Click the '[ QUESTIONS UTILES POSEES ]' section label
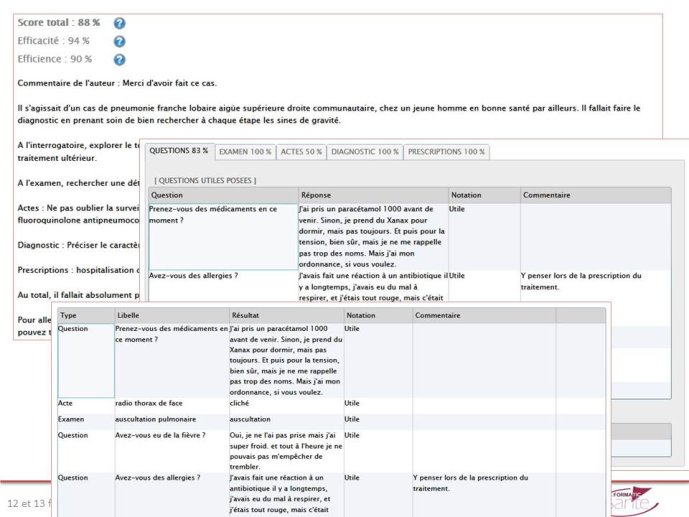Screen dimensions: 689x517 (205, 181)
